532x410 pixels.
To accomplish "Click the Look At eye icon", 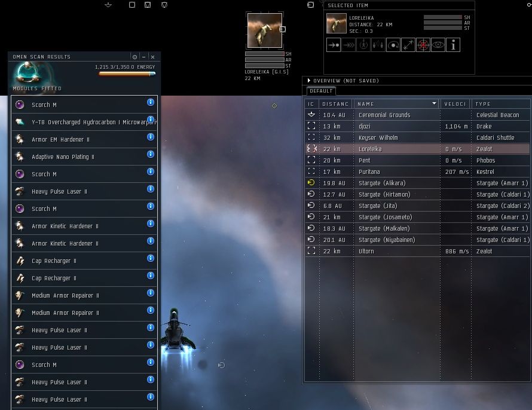I will tap(438, 45).
